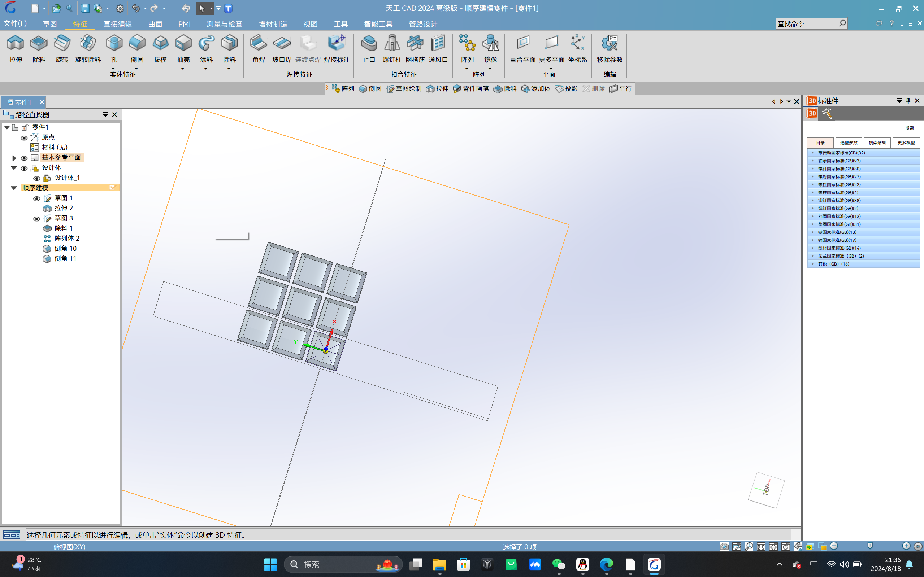This screenshot has height=577, width=924.
Task: Click the 坡口焊 groove weld icon
Action: pos(282,48)
